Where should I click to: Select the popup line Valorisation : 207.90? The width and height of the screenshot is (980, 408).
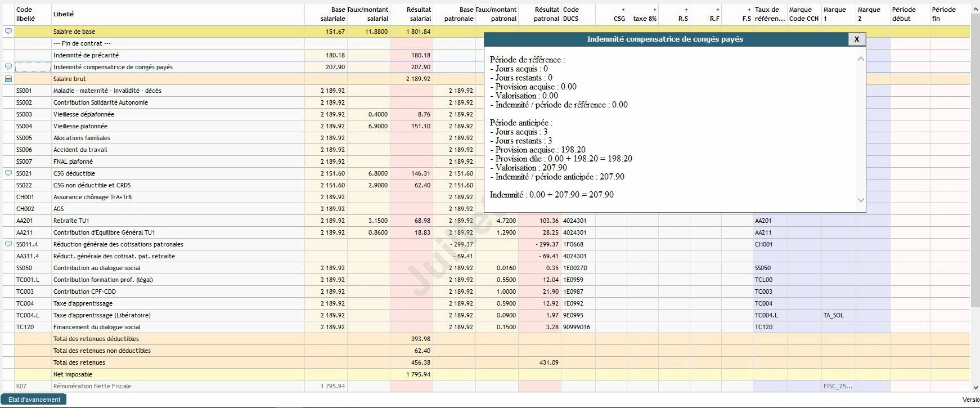(529, 168)
